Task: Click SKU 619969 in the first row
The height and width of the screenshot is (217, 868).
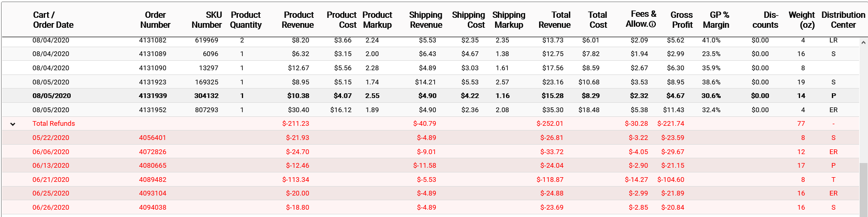Action: click(206, 40)
